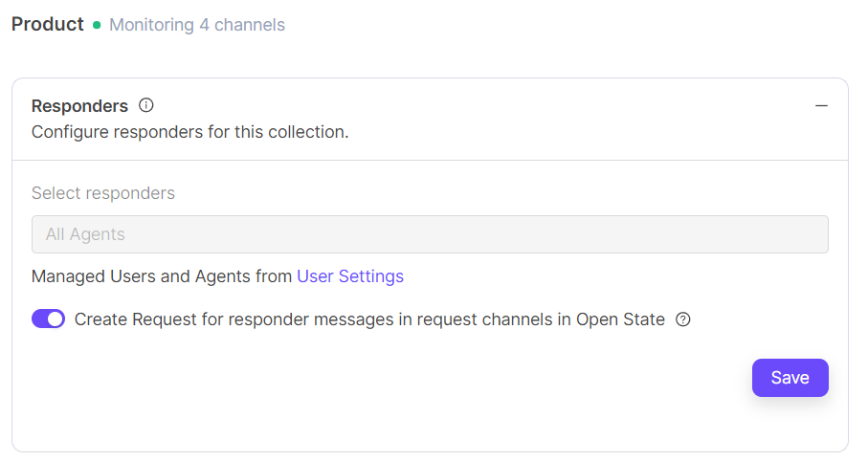Collapse the Responders section with minus icon
The image size is (868, 462).
point(821,105)
